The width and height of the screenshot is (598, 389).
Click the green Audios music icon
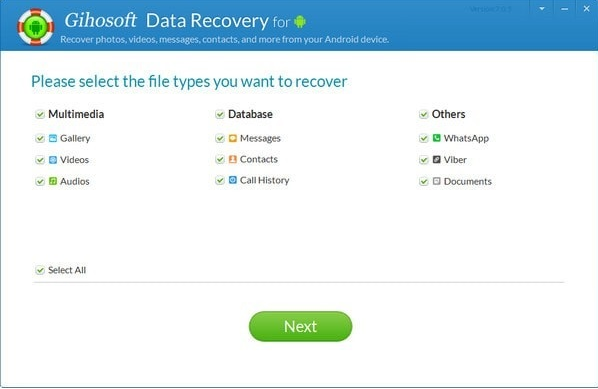(53, 181)
